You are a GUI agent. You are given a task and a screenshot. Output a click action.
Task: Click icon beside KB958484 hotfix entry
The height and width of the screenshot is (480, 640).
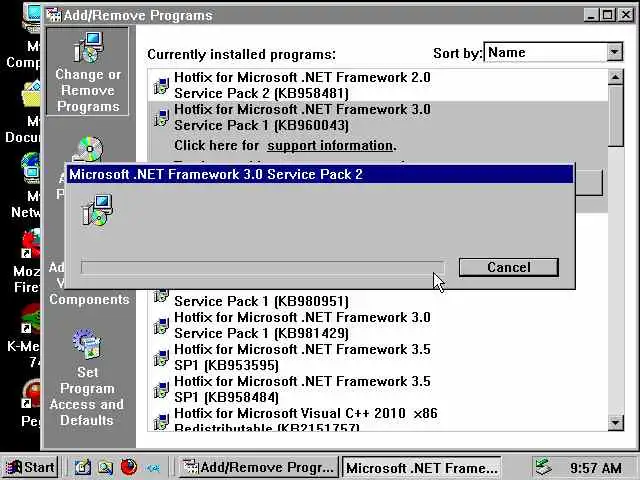point(161,389)
